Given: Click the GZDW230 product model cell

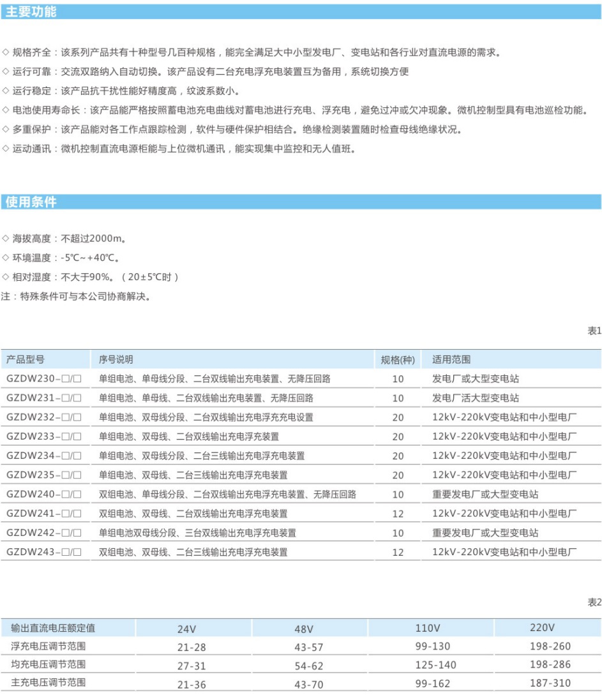Looking at the screenshot, I should (44, 379).
